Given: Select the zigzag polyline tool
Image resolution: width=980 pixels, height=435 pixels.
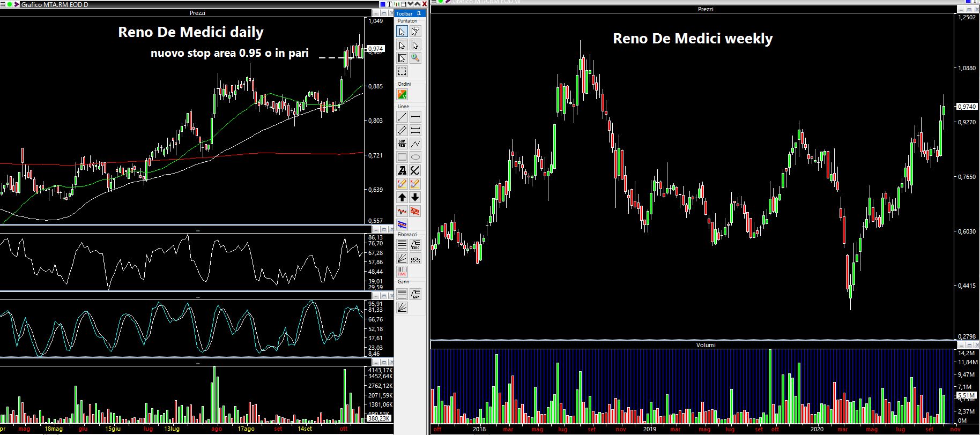Looking at the screenshot, I should [x=415, y=144].
